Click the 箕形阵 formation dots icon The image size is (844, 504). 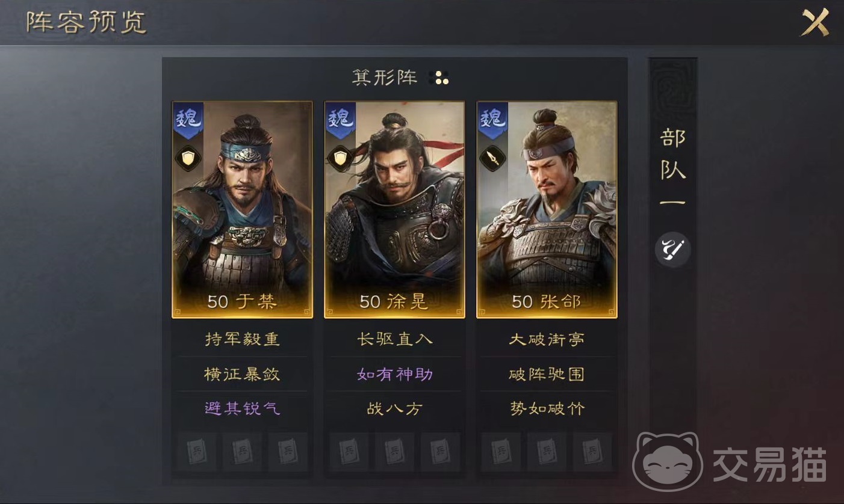coord(439,78)
